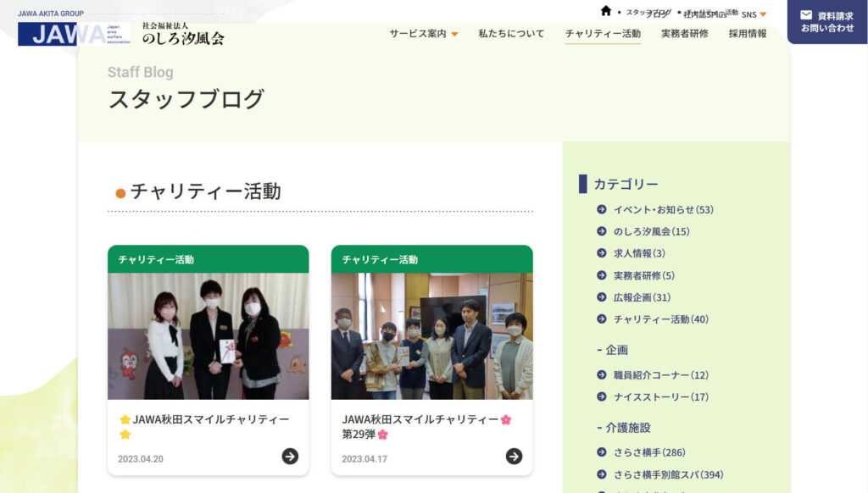Click the arrow bullet beside 求人情報
Viewport: 868px width, 493px height.
point(601,253)
